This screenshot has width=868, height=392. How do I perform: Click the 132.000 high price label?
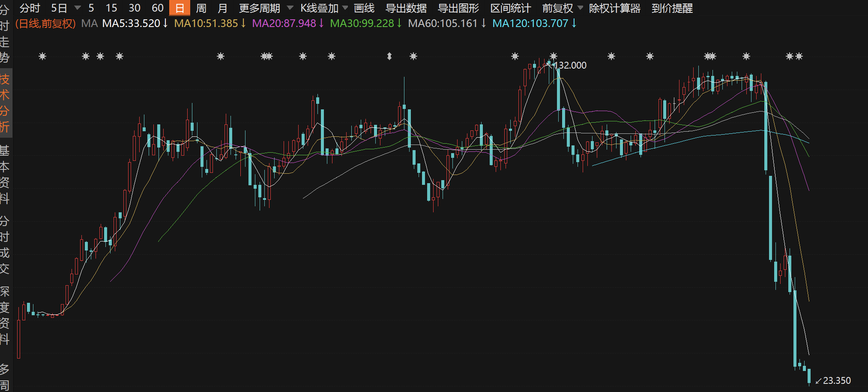point(571,65)
